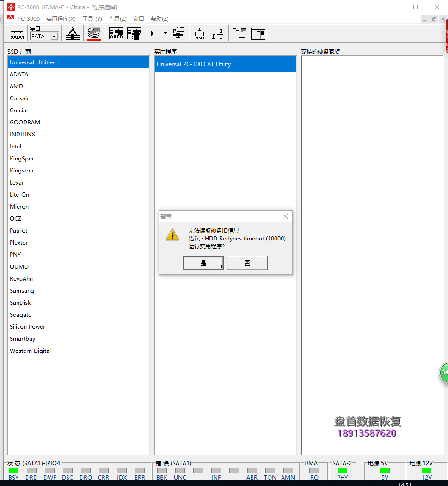
Task: Select QUMO in vendor list
Action: tap(79, 266)
